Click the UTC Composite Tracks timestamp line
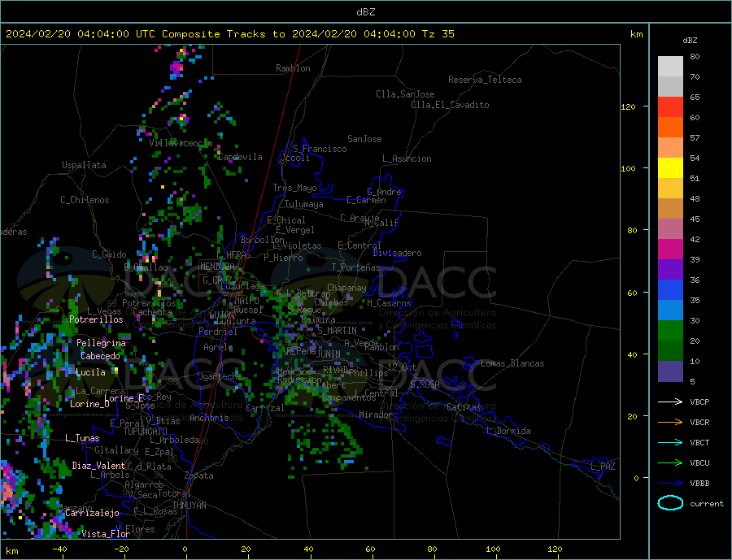The width and height of the screenshot is (732, 560). coord(230,34)
